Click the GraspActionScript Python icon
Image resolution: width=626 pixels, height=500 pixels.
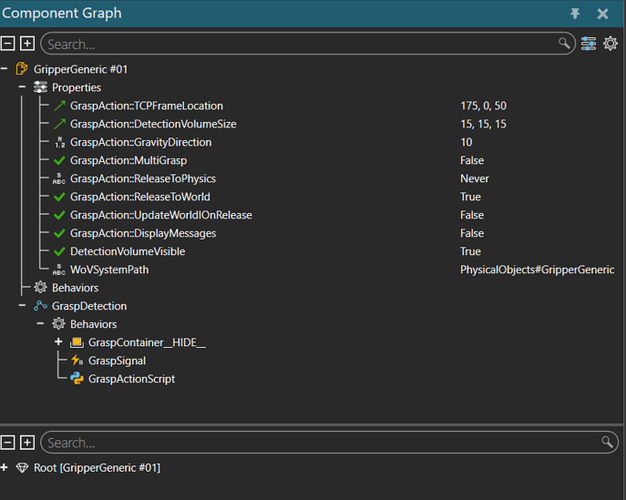click(77, 379)
